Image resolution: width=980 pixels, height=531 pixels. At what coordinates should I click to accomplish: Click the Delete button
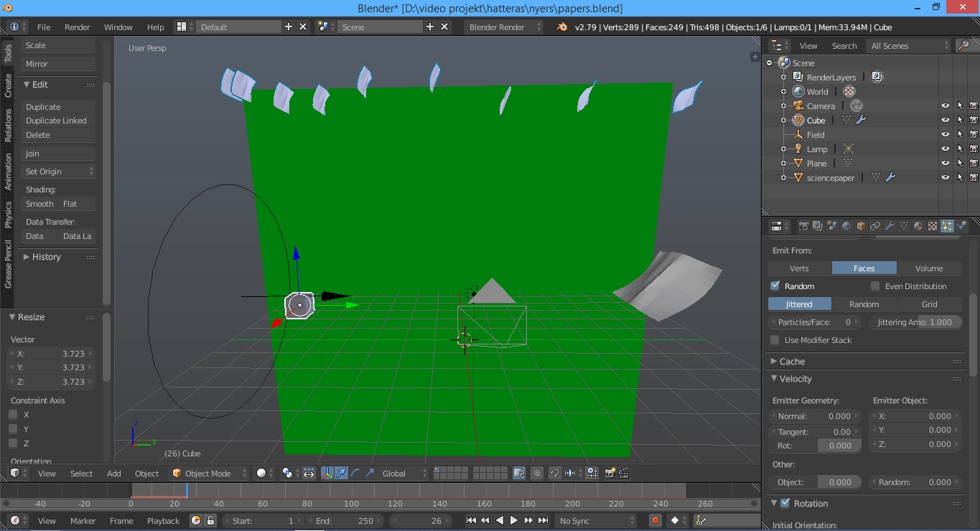pos(59,135)
